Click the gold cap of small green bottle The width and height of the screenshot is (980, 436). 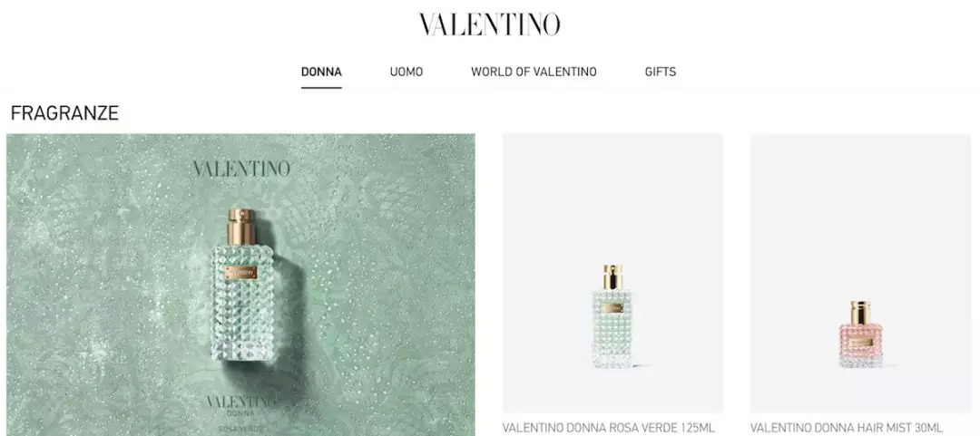pyautogui.click(x=613, y=276)
